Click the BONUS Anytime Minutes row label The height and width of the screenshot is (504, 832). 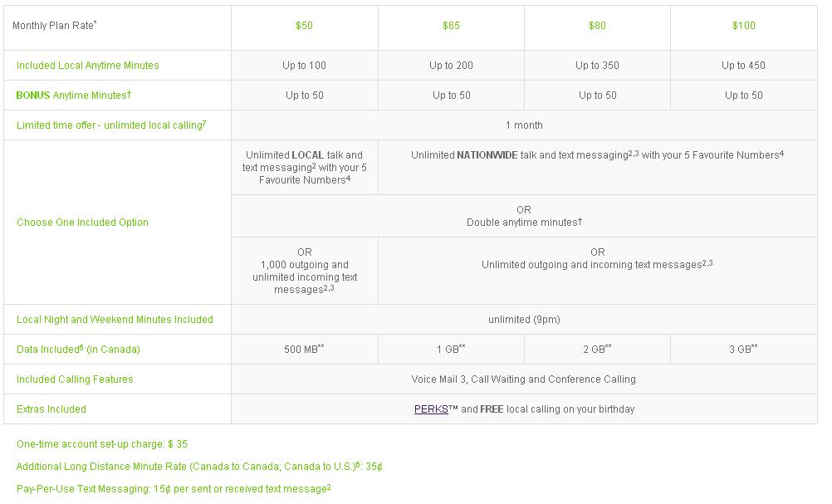pyautogui.click(x=73, y=95)
